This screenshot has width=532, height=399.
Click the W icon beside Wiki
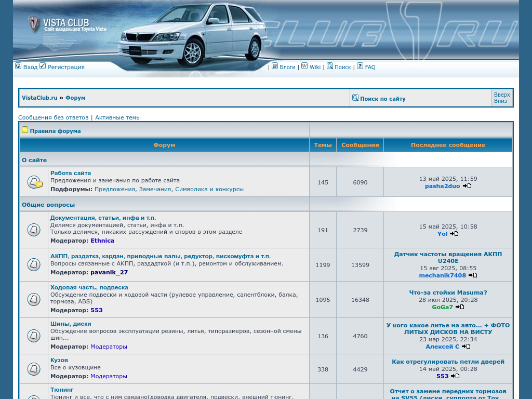coord(304,66)
